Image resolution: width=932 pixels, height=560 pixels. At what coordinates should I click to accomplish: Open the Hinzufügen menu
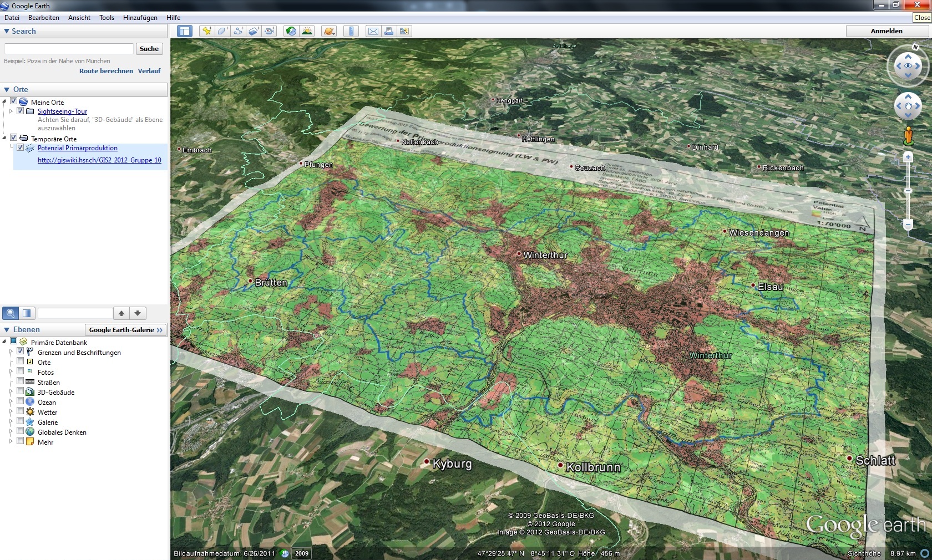[140, 17]
